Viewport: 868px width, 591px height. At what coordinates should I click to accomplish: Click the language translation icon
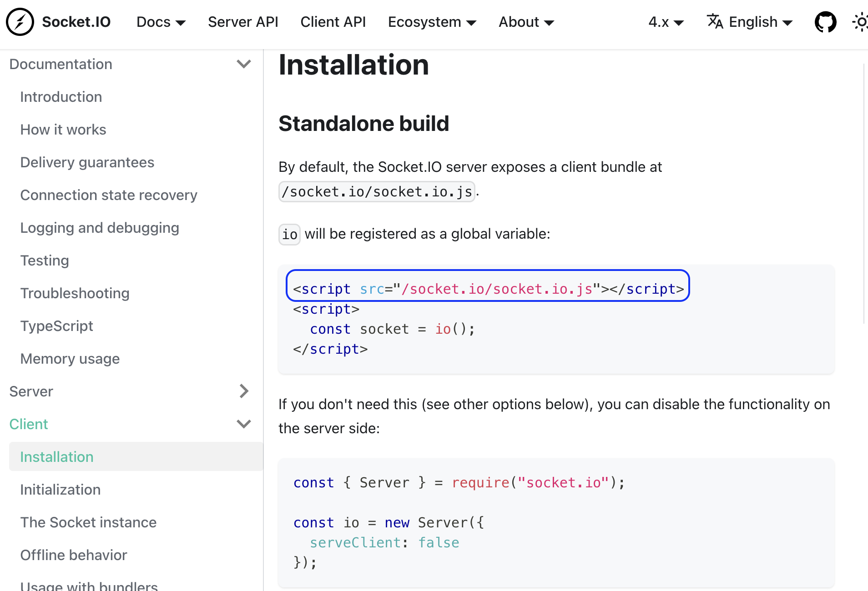(x=715, y=21)
